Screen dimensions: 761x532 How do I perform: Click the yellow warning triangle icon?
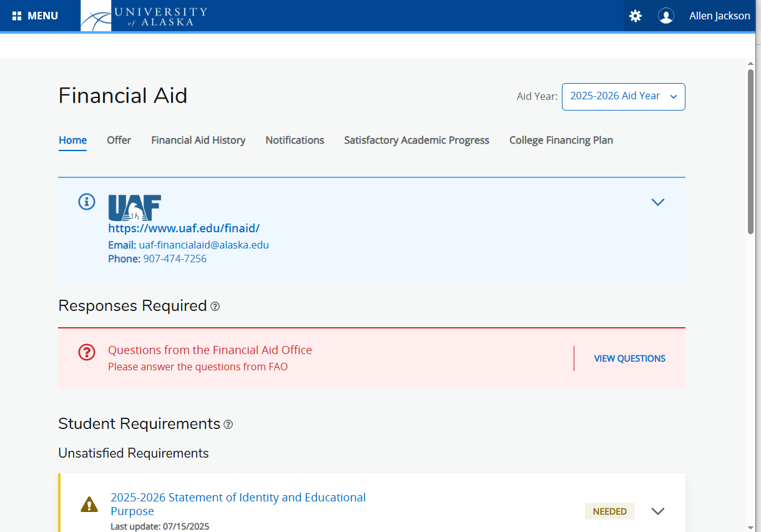(x=89, y=504)
